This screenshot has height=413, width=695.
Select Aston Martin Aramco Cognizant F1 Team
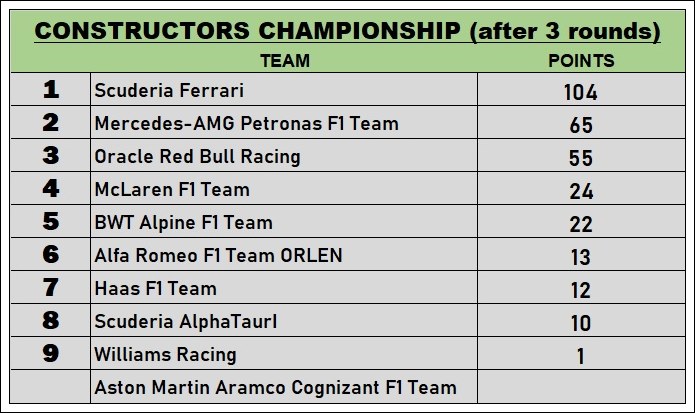click(275, 387)
